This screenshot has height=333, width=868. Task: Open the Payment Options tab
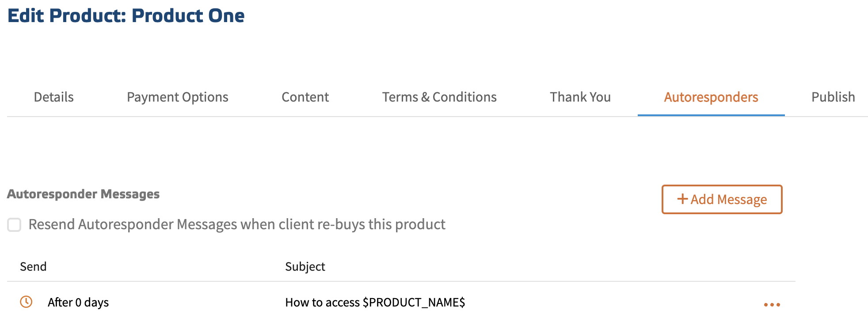click(x=177, y=97)
